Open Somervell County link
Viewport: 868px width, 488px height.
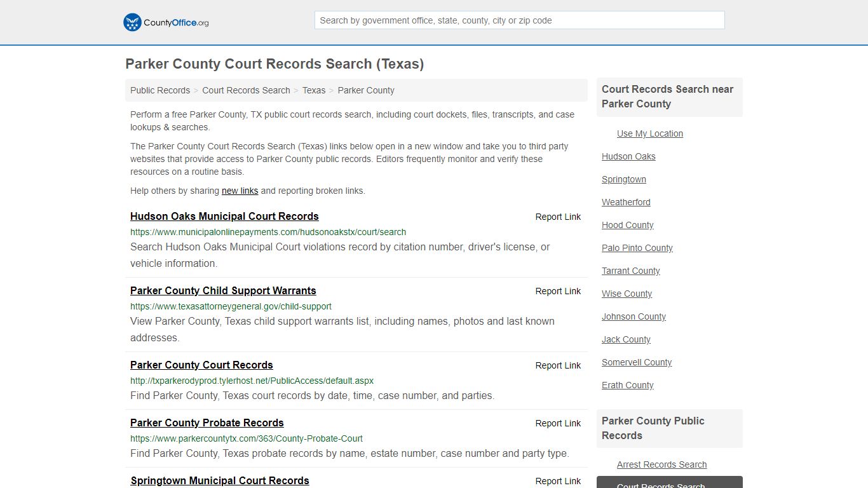click(x=637, y=362)
